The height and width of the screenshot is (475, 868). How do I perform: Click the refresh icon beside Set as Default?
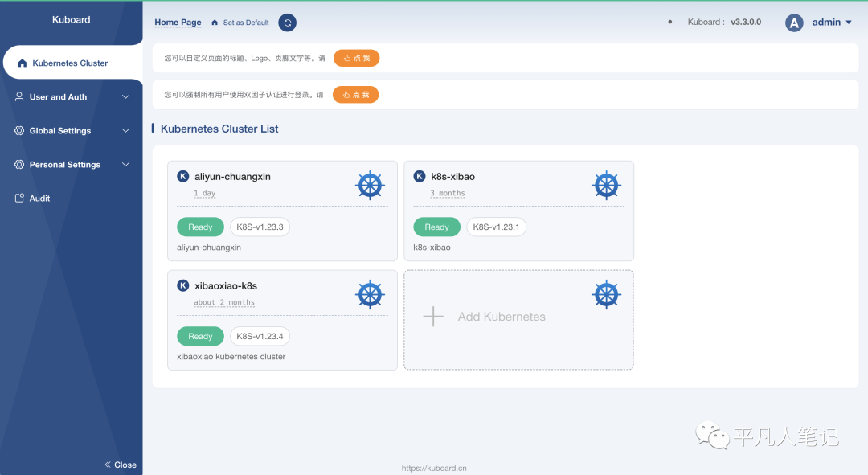(287, 23)
